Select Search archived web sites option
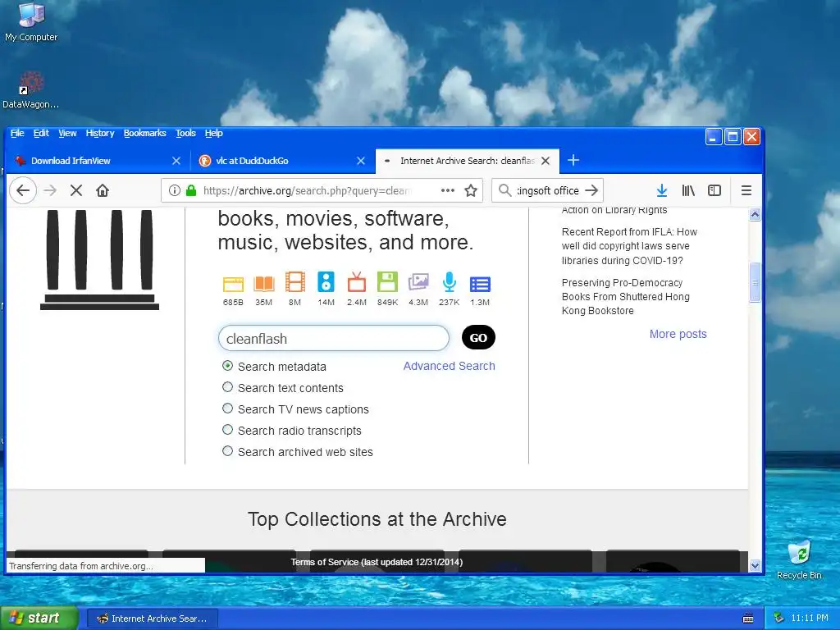 228,452
